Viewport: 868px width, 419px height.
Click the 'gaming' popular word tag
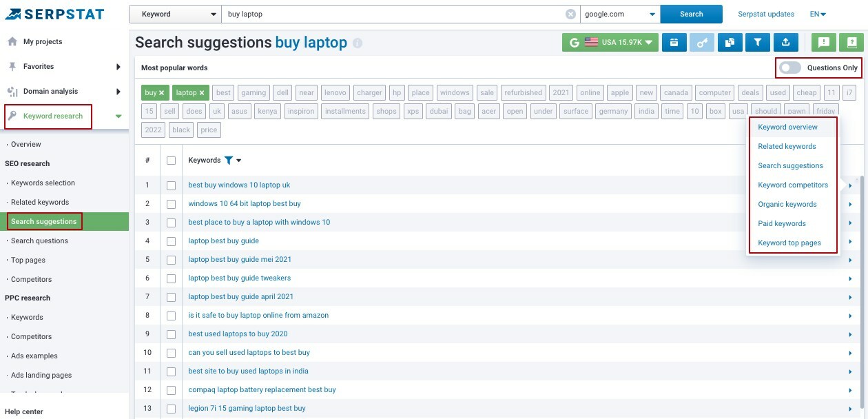pos(254,92)
